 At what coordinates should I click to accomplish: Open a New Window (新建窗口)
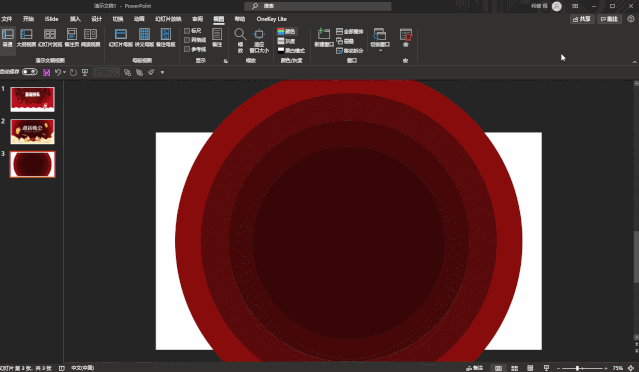click(324, 37)
